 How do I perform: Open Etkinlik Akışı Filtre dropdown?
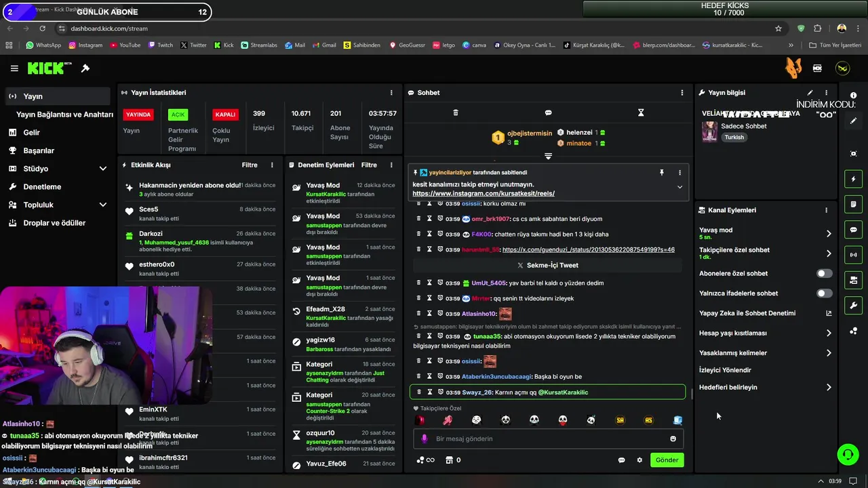250,165
